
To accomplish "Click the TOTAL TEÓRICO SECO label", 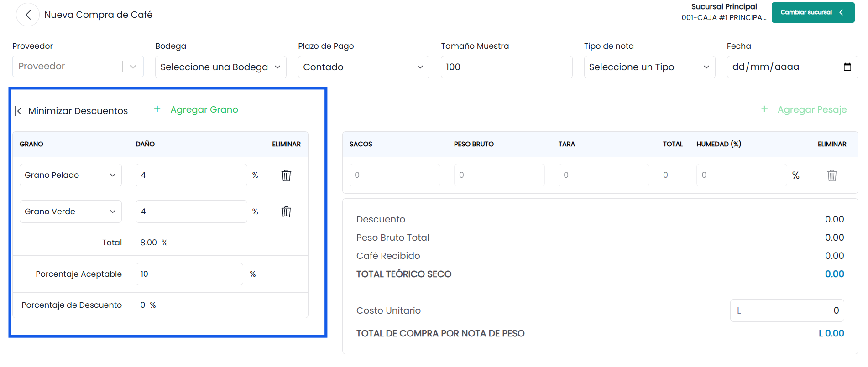I will (404, 274).
